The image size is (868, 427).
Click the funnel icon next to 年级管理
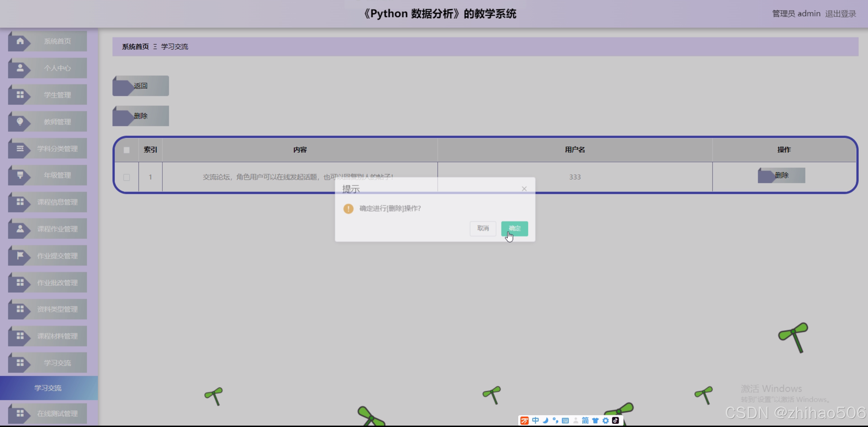click(19, 175)
